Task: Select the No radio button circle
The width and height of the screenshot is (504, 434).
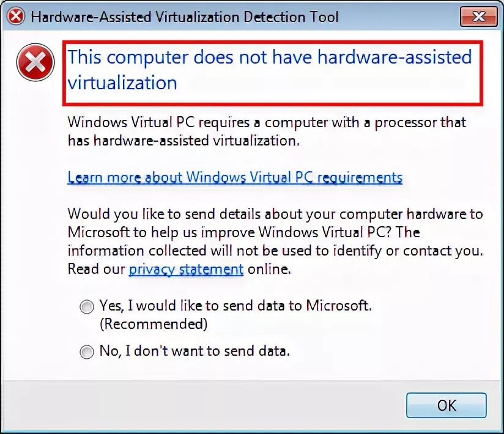Action: tap(87, 351)
